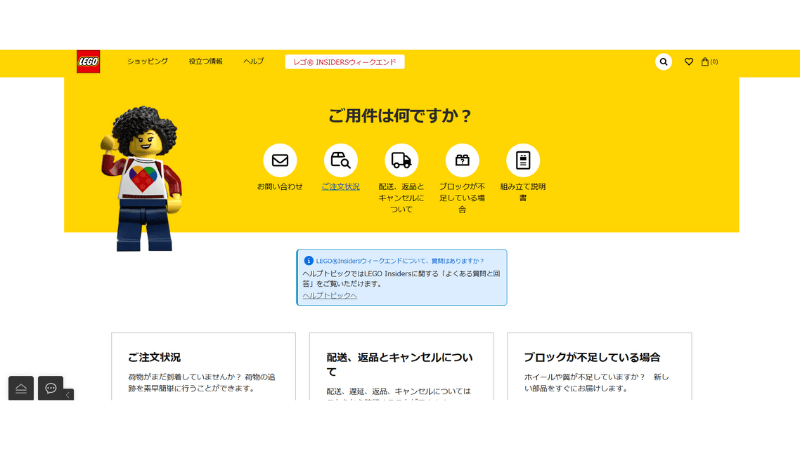Click the tray icon beside chat

pyautogui.click(x=21, y=388)
